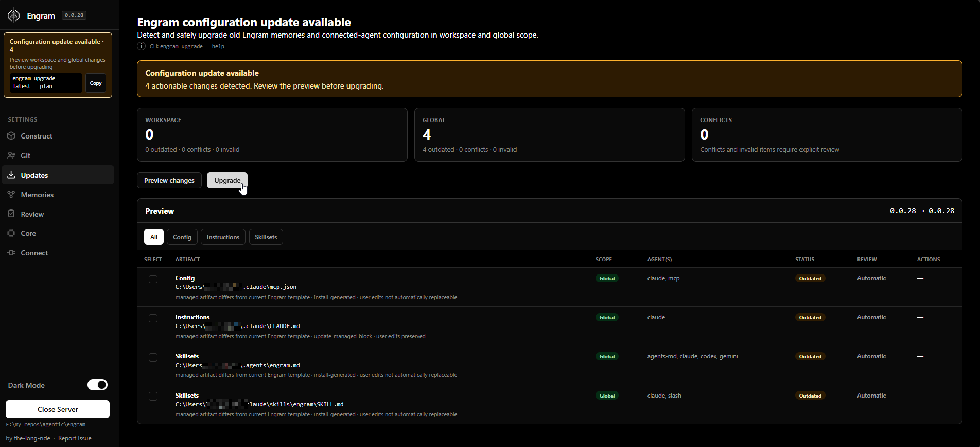Filter preview by Instructions tab
Screen dimensions: 980x447
[223, 237]
